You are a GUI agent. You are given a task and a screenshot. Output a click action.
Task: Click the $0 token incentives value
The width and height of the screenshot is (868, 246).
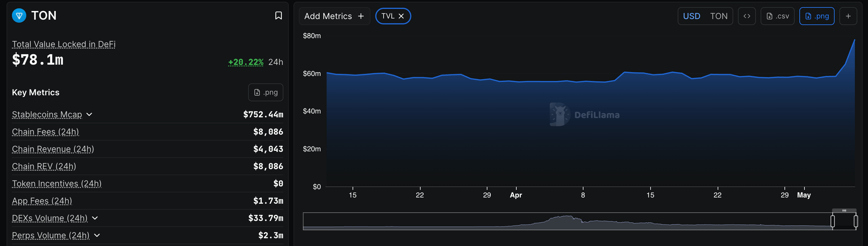pyautogui.click(x=278, y=183)
